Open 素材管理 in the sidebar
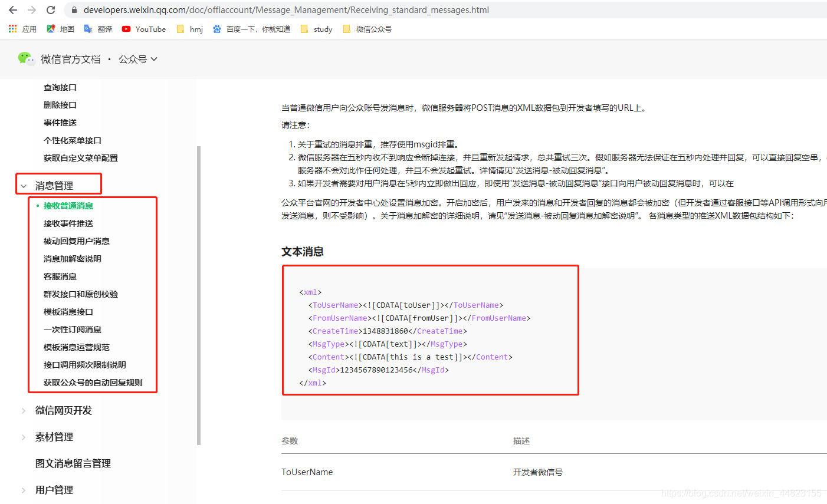The width and height of the screenshot is (827, 504). 54,437
